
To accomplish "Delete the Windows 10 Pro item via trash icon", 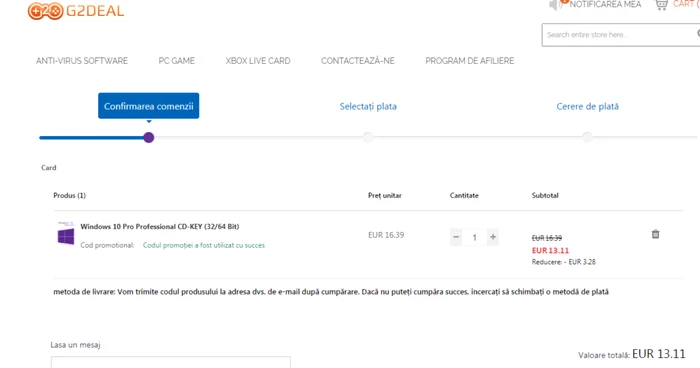I will point(655,234).
